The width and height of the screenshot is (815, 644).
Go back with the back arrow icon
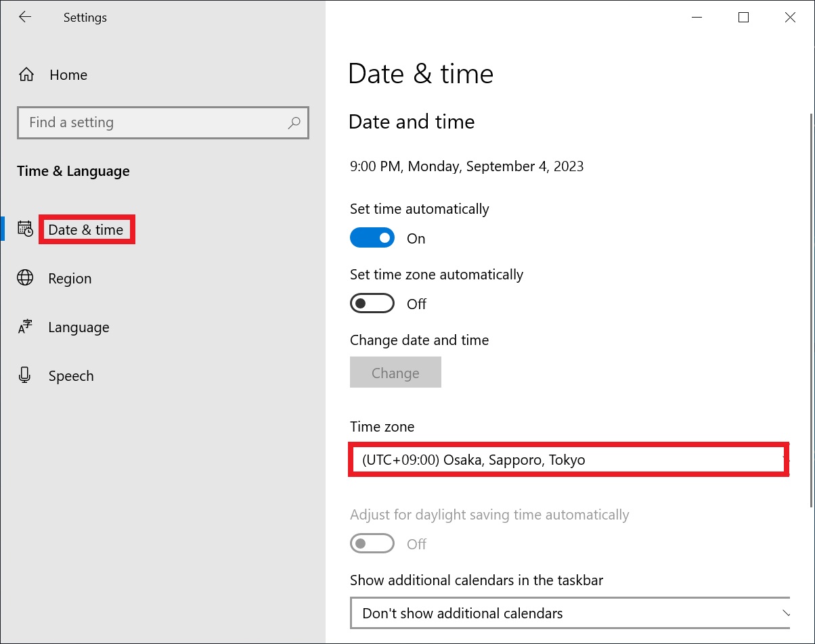[x=25, y=18]
